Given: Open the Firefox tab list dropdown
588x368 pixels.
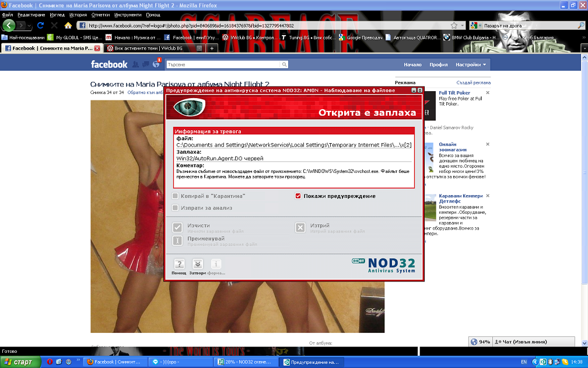Looking at the screenshot, I should coord(584,48).
